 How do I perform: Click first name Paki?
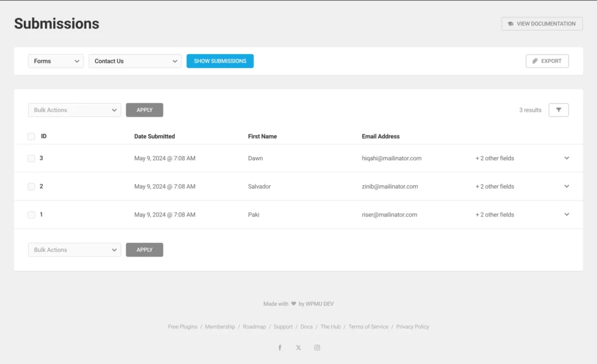pyautogui.click(x=254, y=214)
